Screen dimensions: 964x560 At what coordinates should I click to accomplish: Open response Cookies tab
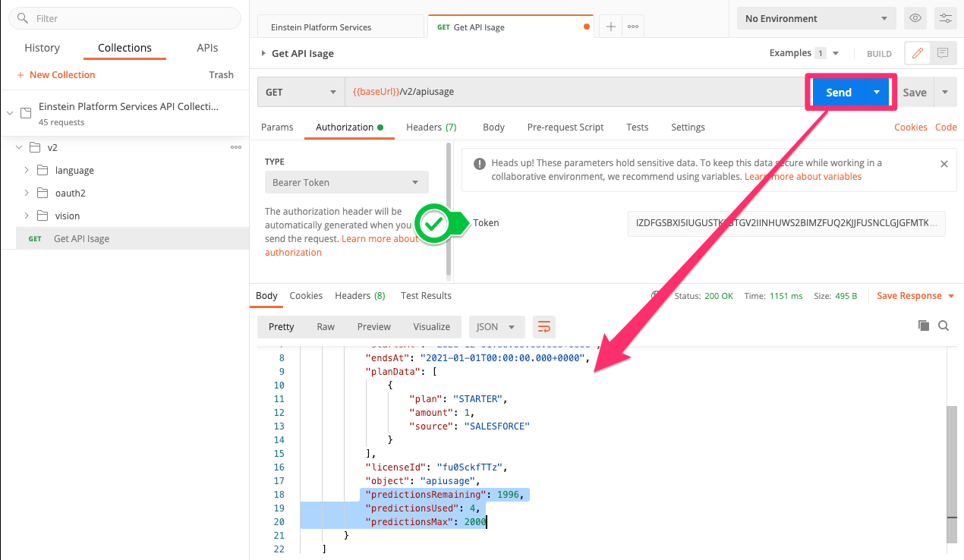click(306, 296)
